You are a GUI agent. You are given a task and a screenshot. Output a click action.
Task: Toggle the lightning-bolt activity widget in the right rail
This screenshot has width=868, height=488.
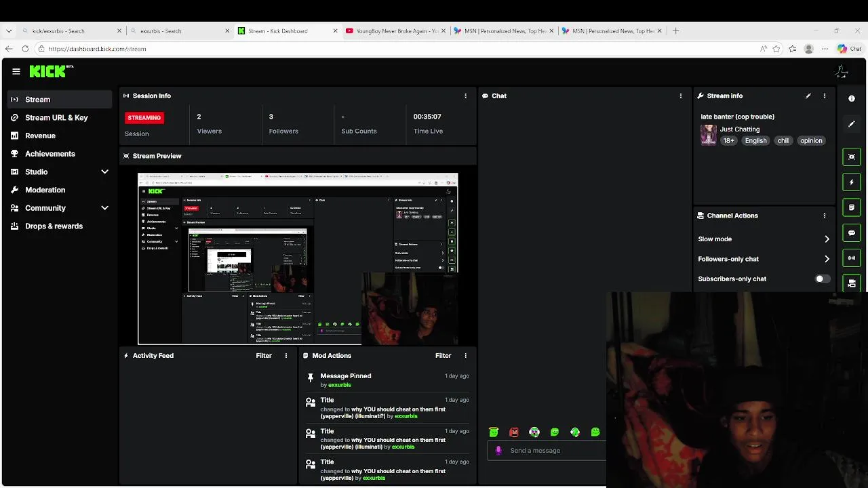pos(852,182)
